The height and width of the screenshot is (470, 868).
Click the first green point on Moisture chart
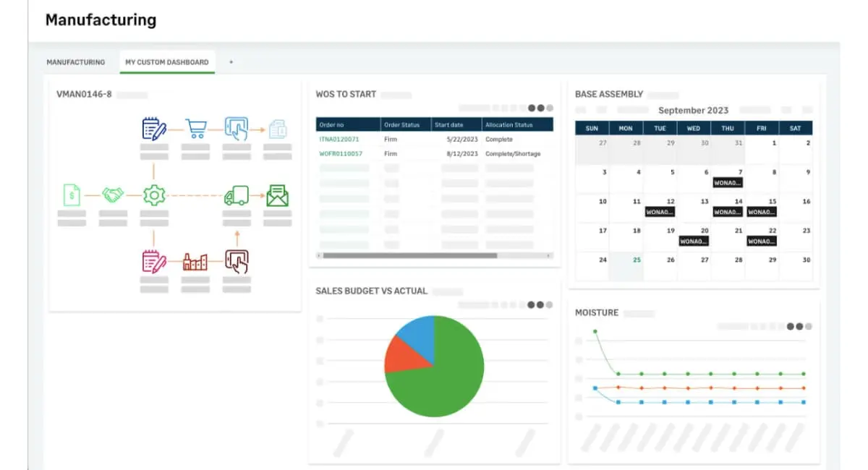[595, 331]
